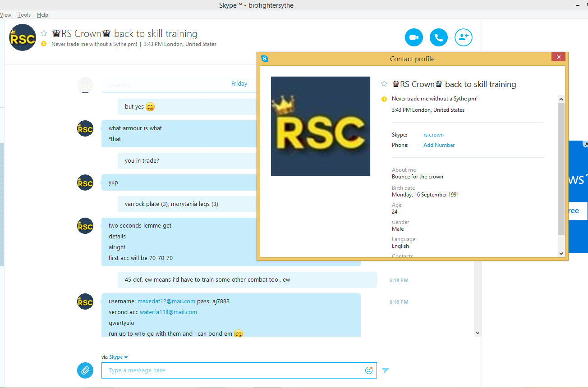The width and height of the screenshot is (588, 388).
Task: Select birth date 'Monday, 16 September 1991'
Action: click(x=425, y=195)
